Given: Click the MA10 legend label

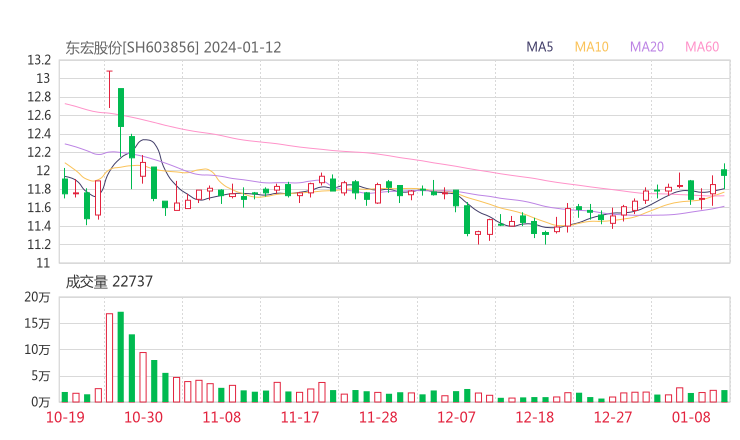Looking at the screenshot, I should [591, 47].
